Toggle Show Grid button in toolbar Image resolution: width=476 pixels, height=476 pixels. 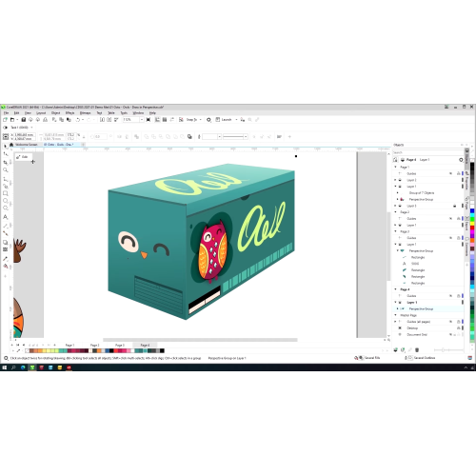tap(165, 120)
